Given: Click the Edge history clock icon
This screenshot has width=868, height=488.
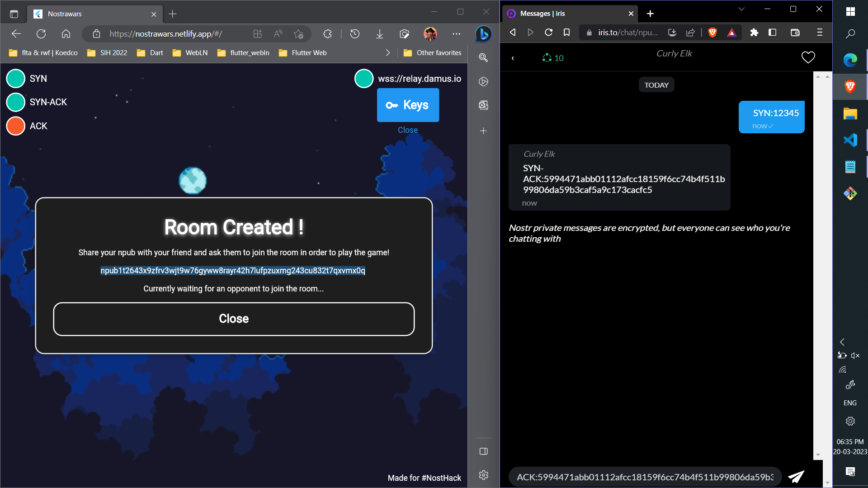Looking at the screenshot, I should pos(355,34).
